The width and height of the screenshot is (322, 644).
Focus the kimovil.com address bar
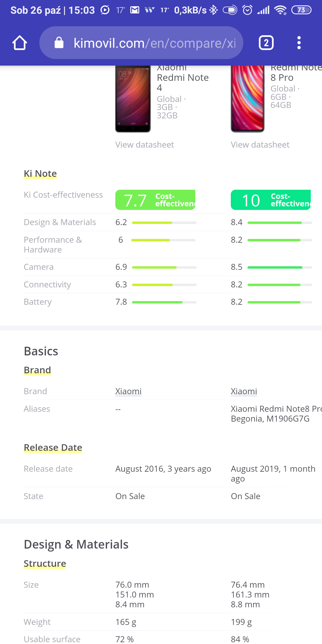click(154, 43)
